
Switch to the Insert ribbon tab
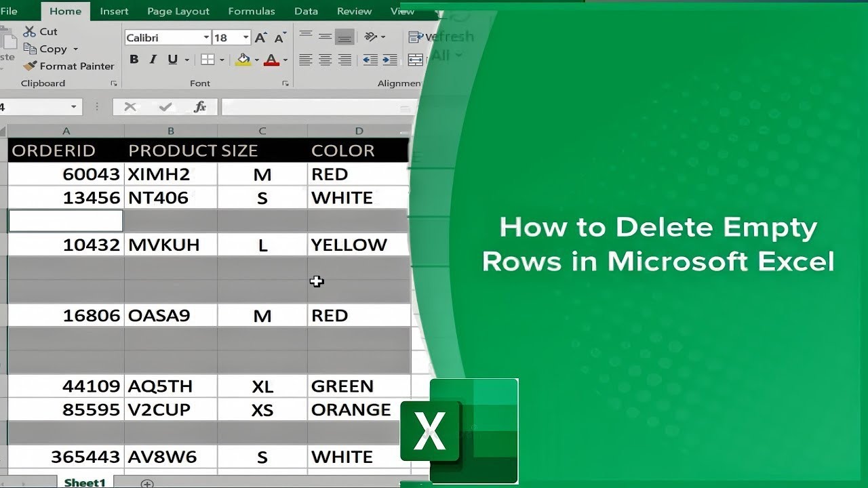tap(114, 11)
